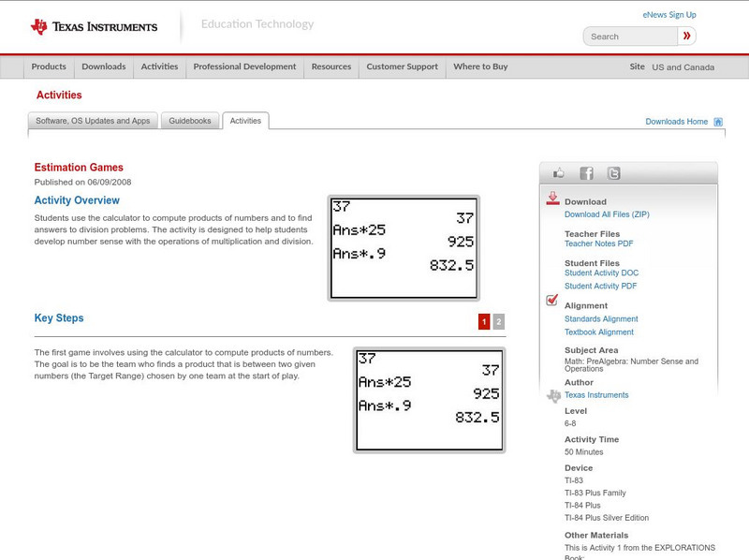Go to Key Steps page 2
This screenshot has width=749, height=560.
(499, 321)
